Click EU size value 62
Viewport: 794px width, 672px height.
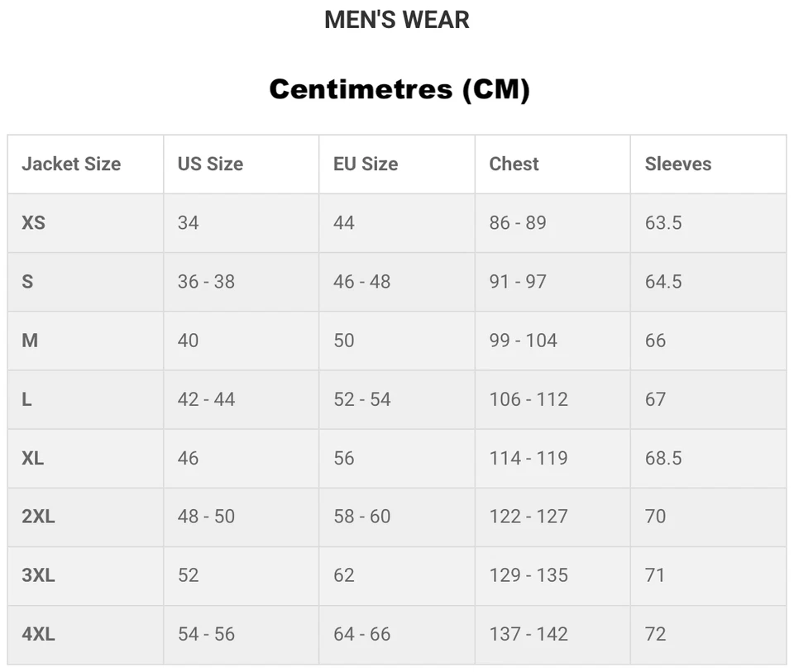[x=344, y=575]
